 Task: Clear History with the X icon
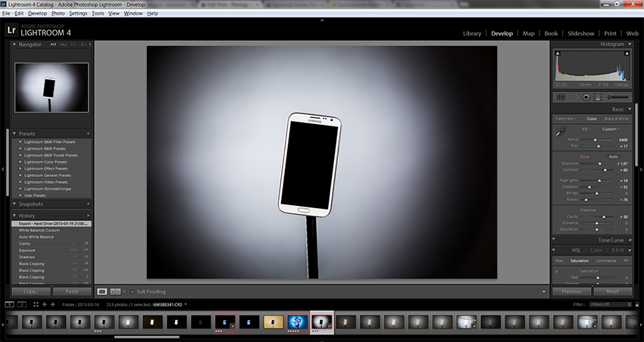88,216
